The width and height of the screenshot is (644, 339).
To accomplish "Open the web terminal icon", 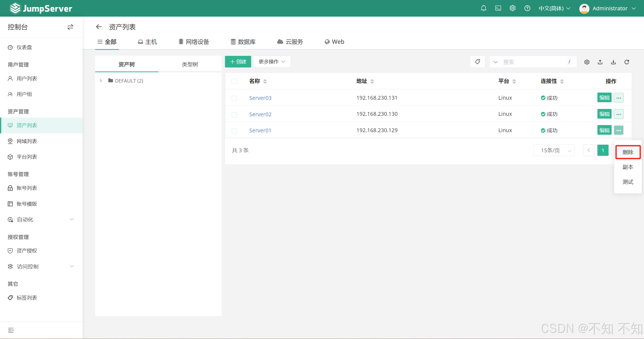I will (x=498, y=8).
